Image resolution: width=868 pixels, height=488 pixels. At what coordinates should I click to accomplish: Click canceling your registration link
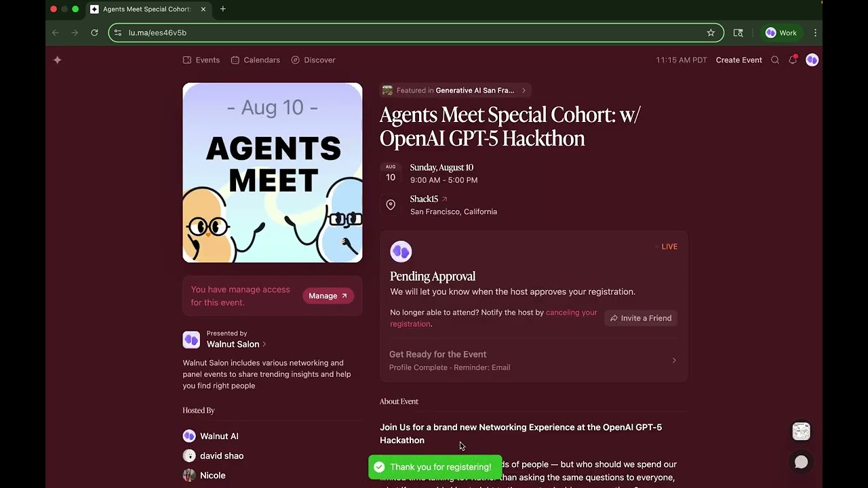(494, 318)
